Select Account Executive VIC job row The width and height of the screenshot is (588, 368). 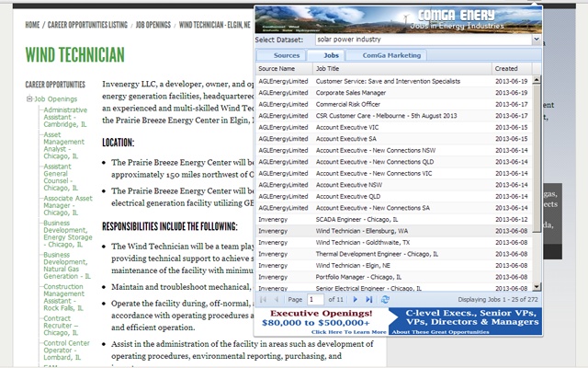(x=394, y=127)
